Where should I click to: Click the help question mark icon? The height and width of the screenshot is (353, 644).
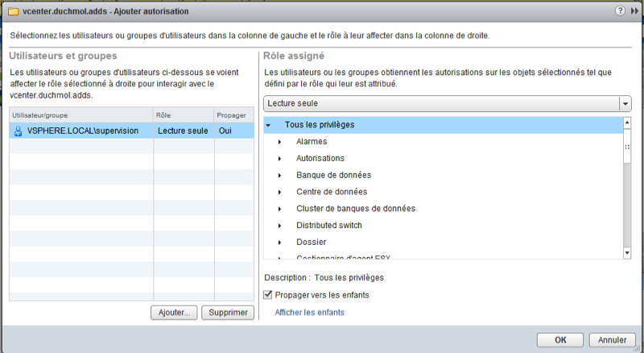click(620, 12)
